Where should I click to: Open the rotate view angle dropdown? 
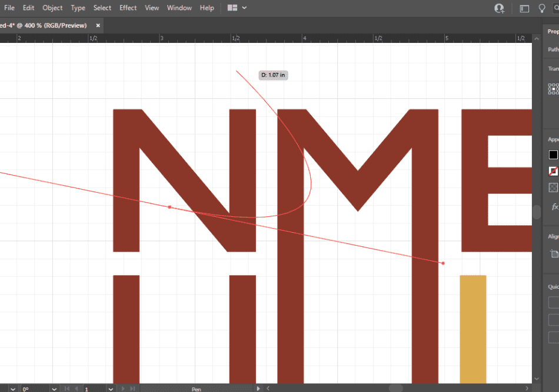click(54, 389)
